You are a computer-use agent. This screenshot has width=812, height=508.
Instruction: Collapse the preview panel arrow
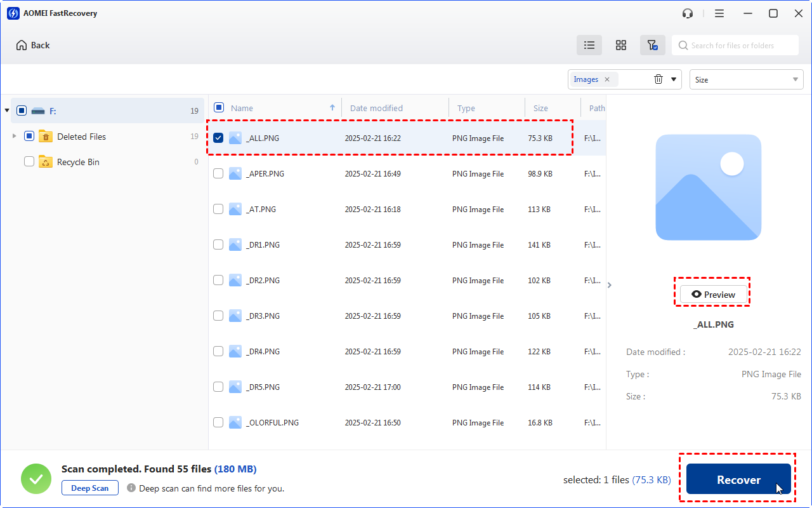click(610, 285)
